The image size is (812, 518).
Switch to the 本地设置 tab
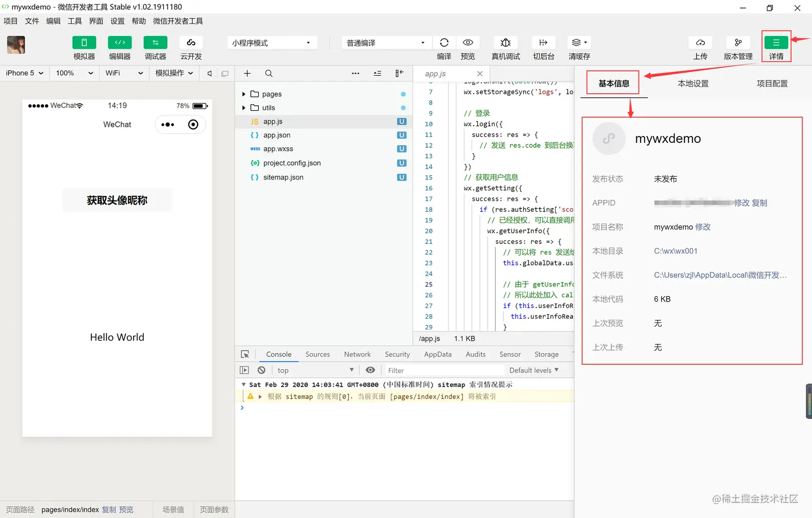(x=693, y=83)
